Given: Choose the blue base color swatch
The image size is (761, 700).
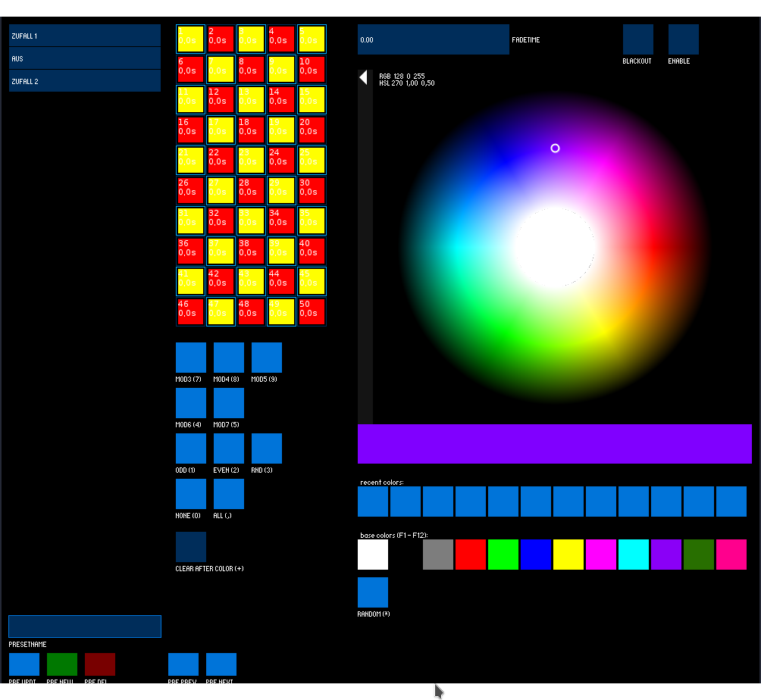Looking at the screenshot, I should 536,555.
